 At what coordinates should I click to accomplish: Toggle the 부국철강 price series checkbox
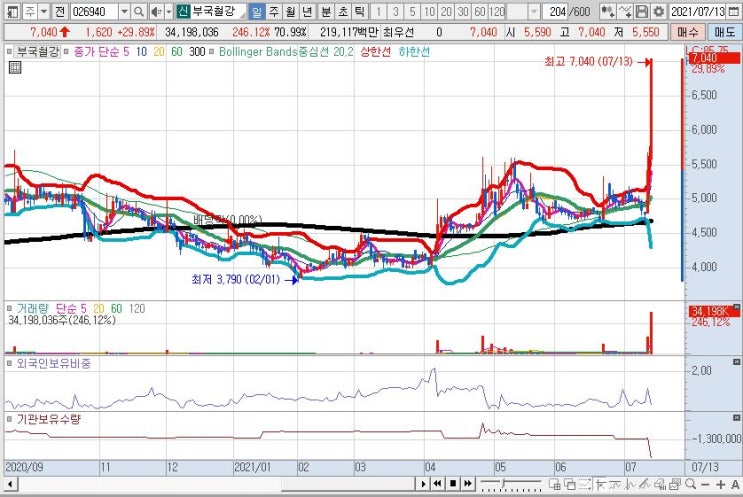[x=9, y=51]
